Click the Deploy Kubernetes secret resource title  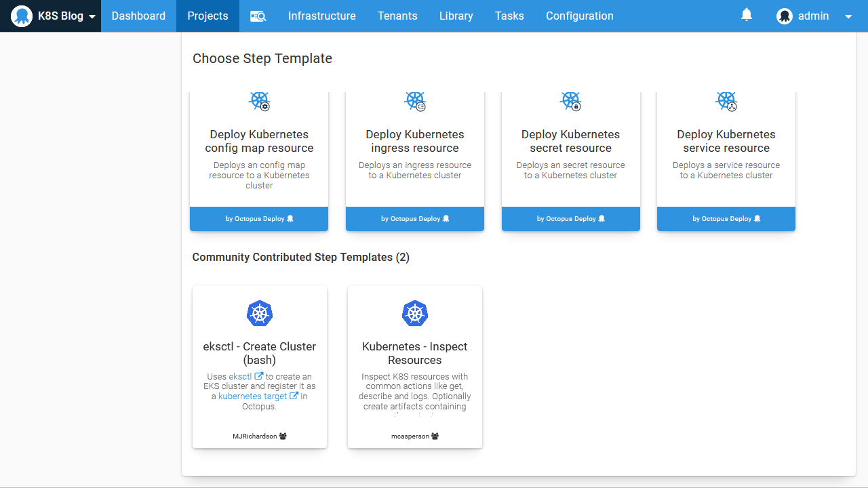tap(570, 141)
